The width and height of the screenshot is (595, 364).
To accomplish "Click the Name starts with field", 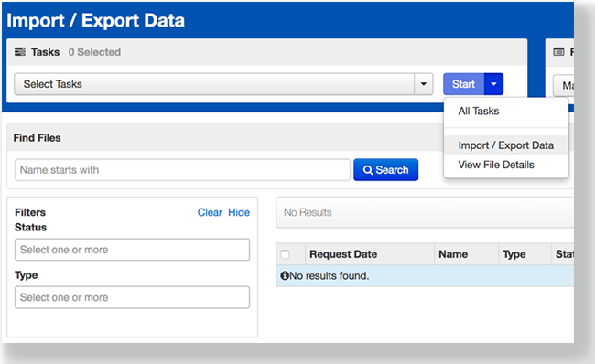I will coord(182,170).
